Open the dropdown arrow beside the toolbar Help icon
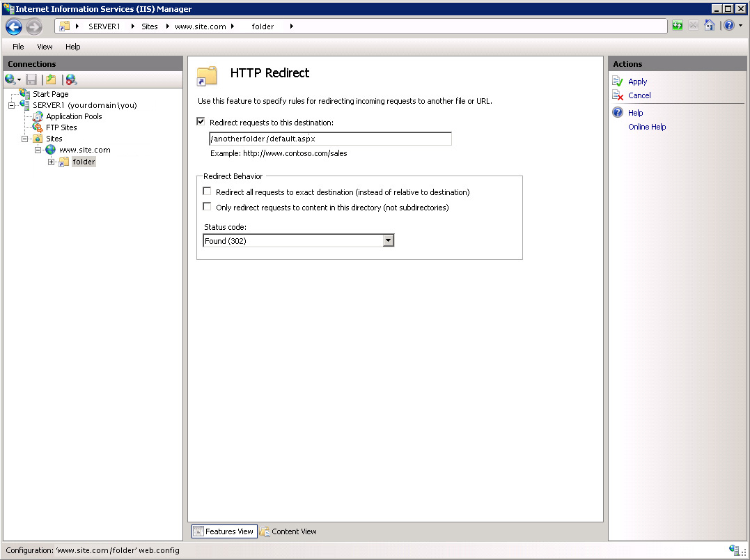Viewport: 750px width, 560px height. coord(740,25)
